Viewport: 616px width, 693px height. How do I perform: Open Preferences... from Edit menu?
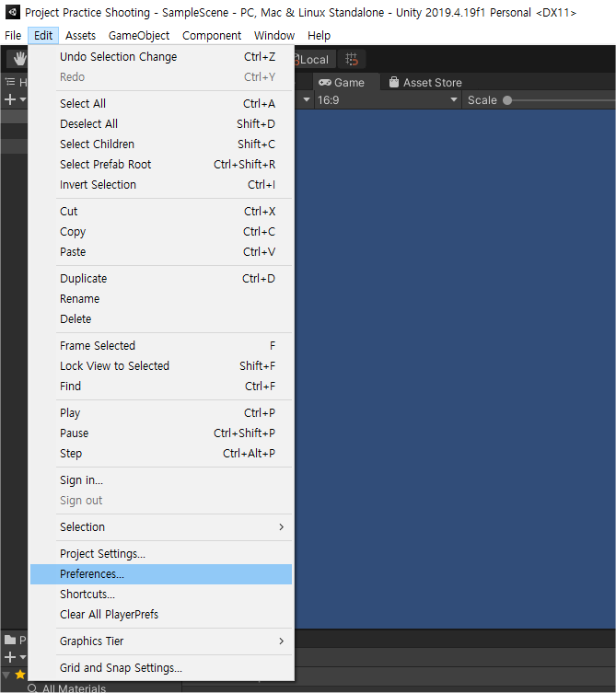pyautogui.click(x=161, y=574)
